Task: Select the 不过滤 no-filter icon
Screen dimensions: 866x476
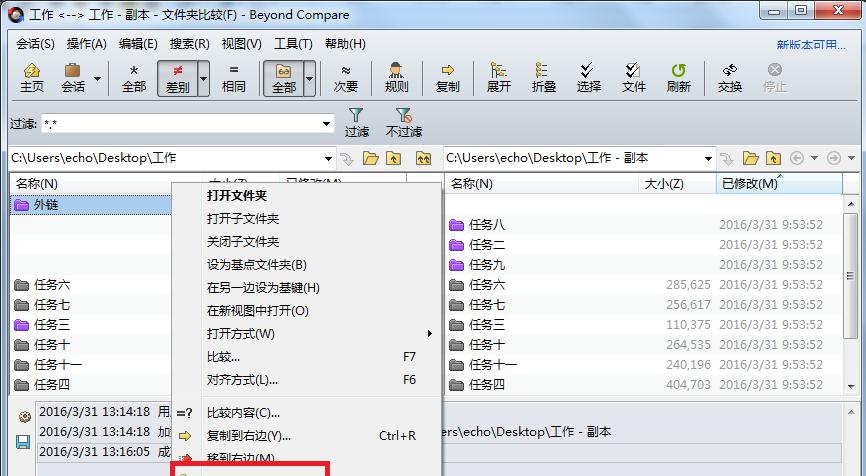Action: (x=404, y=123)
